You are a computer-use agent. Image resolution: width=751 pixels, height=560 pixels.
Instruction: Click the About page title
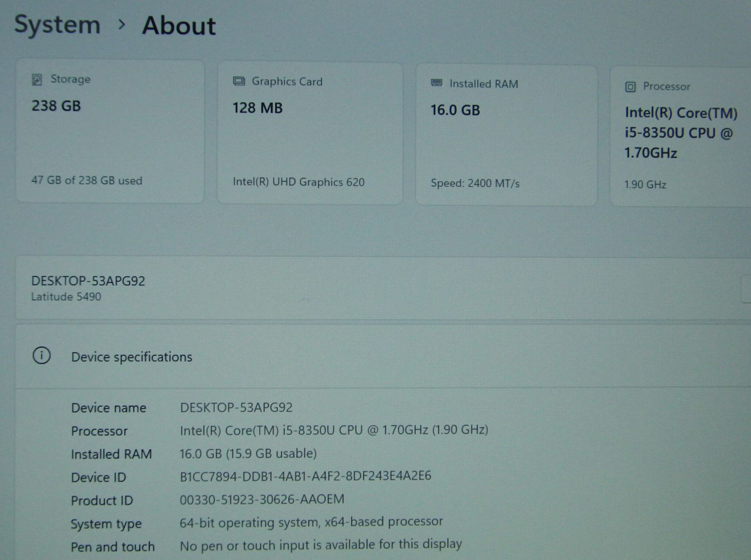pos(179,25)
